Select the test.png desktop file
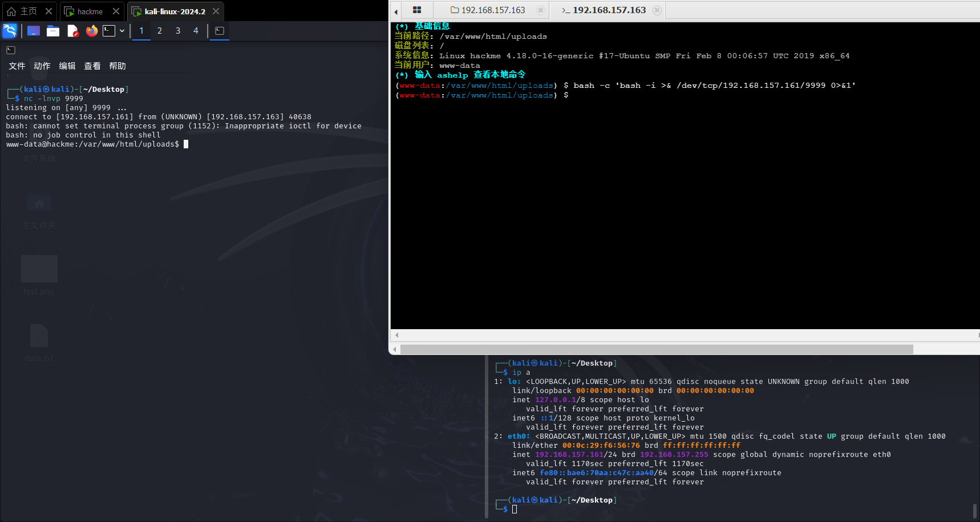 point(39,276)
